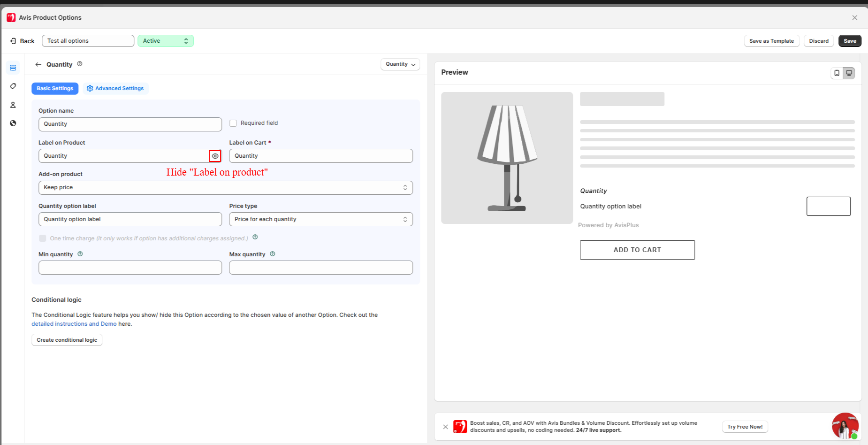
Task: Open the Active status dropdown
Action: tap(165, 41)
